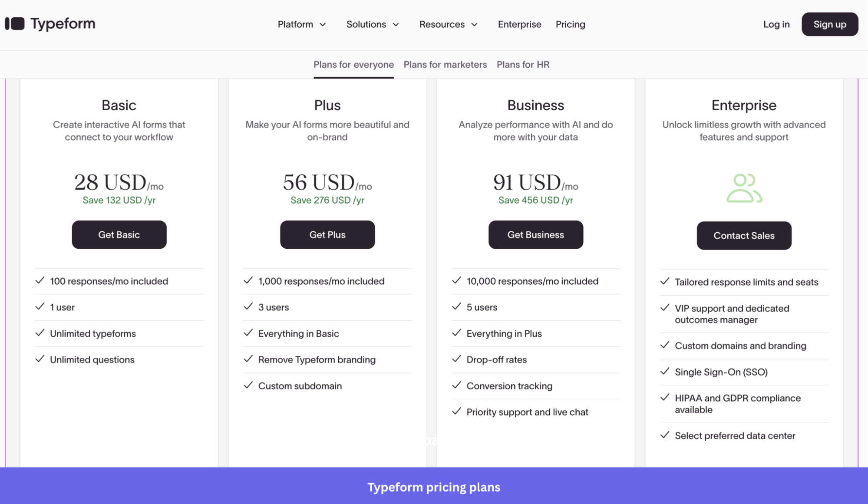The image size is (868, 504).
Task: Open the Solutions dropdown menu
Action: (372, 24)
